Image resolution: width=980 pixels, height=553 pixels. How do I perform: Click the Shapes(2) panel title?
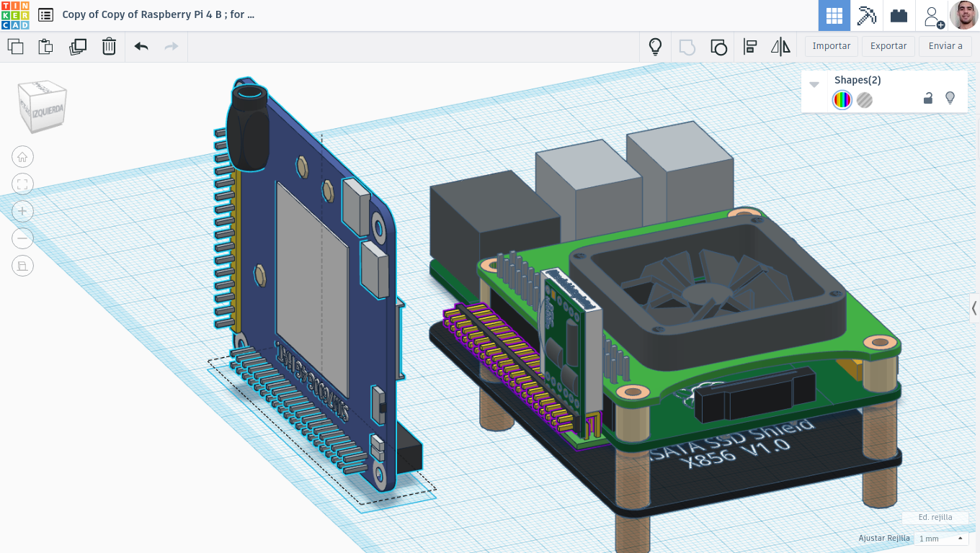tap(857, 80)
